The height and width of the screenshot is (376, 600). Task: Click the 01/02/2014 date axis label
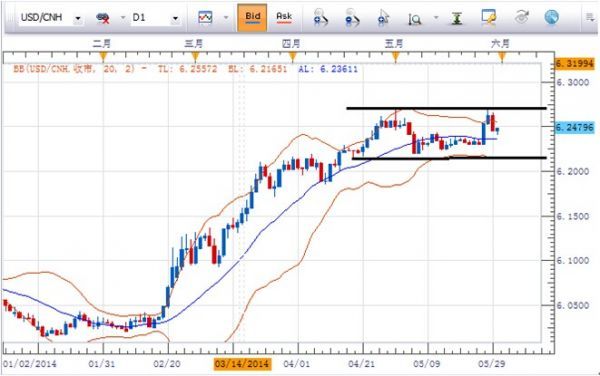29,364
